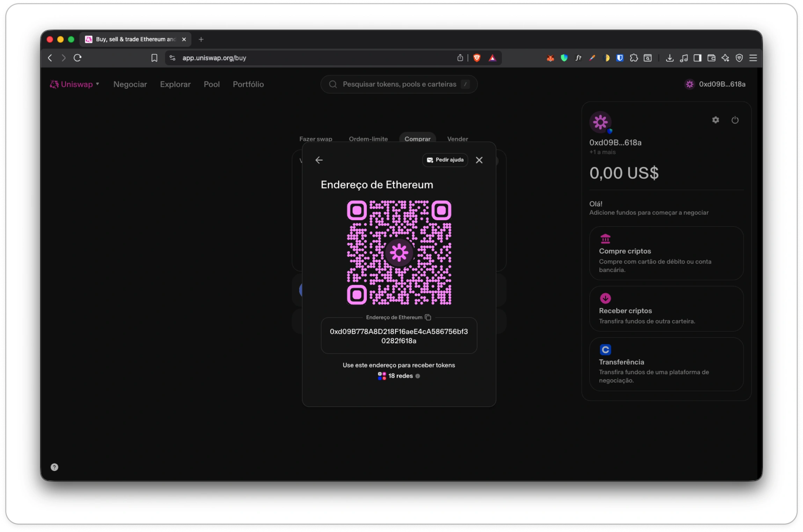The width and height of the screenshot is (803, 532).
Task: Open Brave Rewards triangle icon
Action: 492,58
